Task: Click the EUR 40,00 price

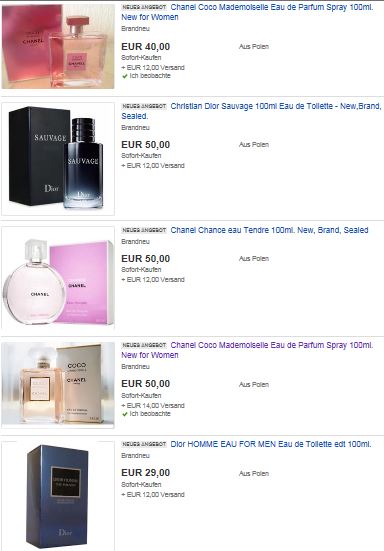Action: pos(145,47)
